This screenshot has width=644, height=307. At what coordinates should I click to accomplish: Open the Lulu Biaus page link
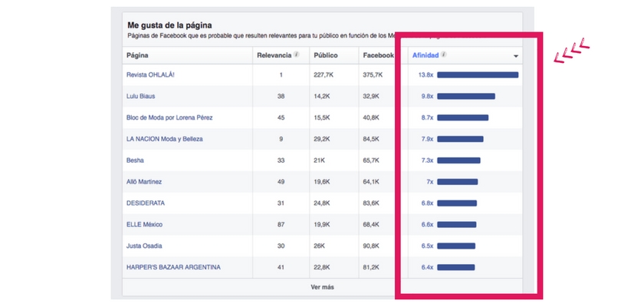(x=140, y=96)
